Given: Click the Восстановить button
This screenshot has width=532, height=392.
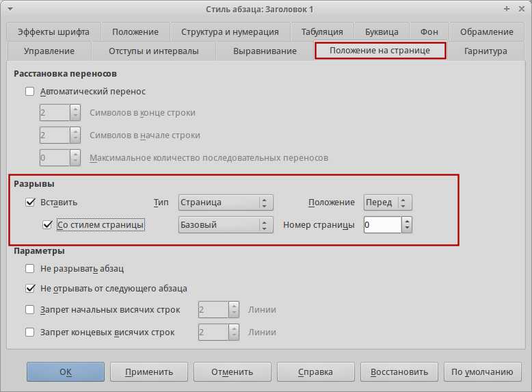Looking at the screenshot, I should 399,372.
